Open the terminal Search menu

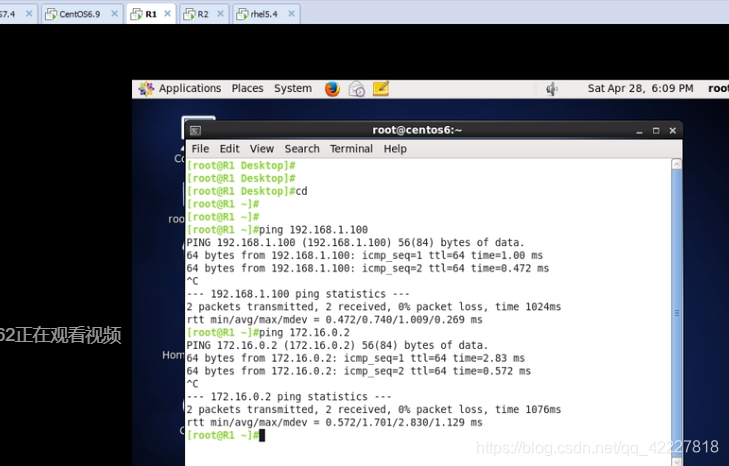[302, 149]
